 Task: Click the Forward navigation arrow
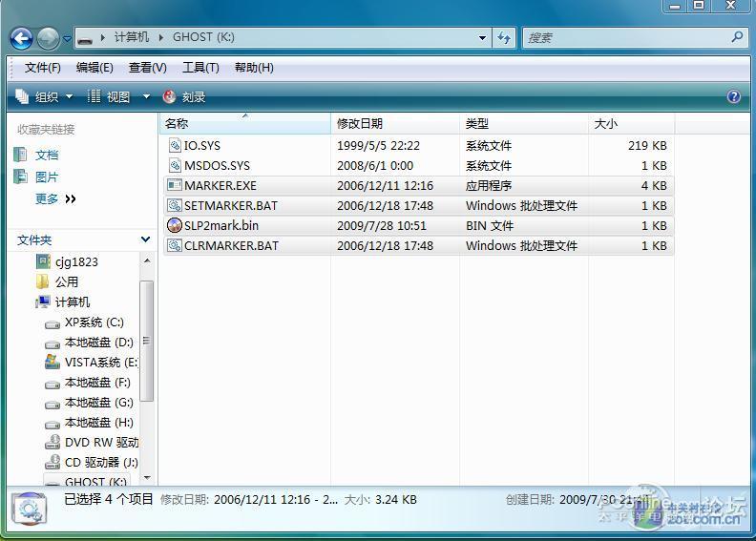click(x=49, y=38)
